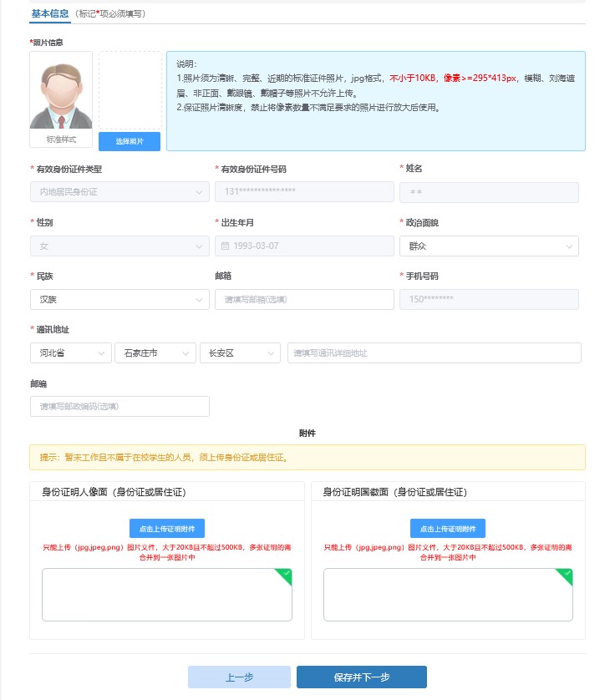Click the 保存并下一步 button
The image size is (610, 700).
click(x=362, y=677)
